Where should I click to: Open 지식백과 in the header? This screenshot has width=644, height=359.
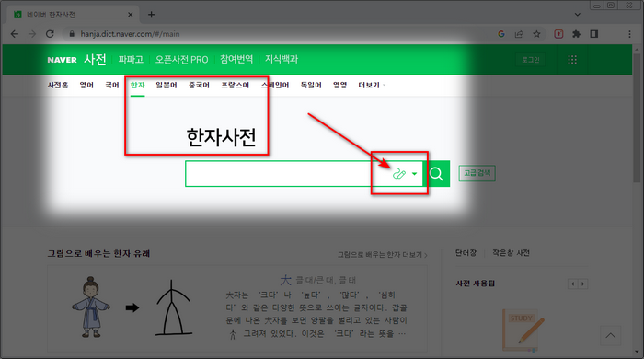coord(282,59)
